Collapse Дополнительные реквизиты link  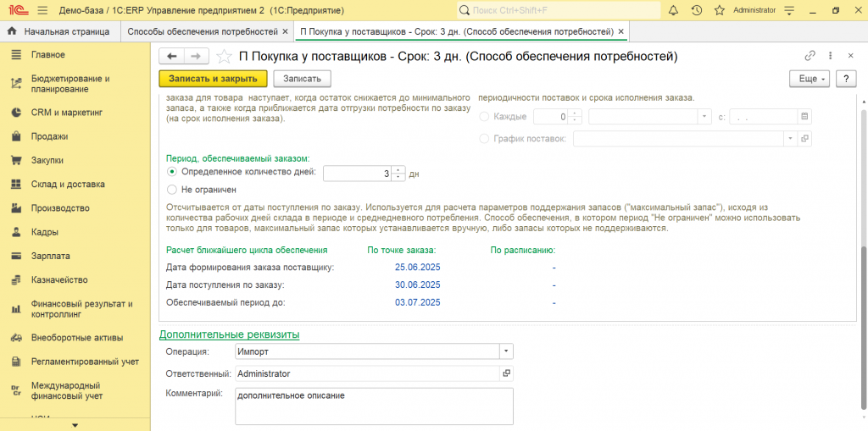[229, 334]
